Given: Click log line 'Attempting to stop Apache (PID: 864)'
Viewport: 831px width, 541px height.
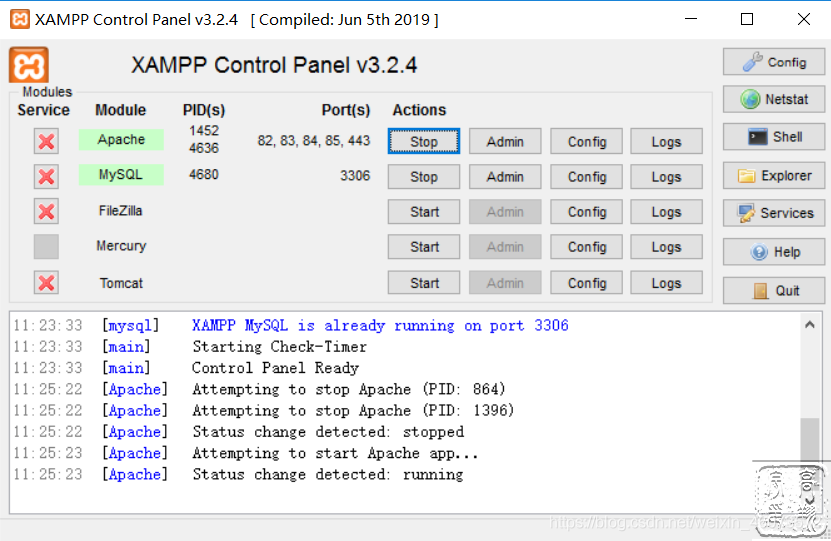Looking at the screenshot, I should [349, 389].
